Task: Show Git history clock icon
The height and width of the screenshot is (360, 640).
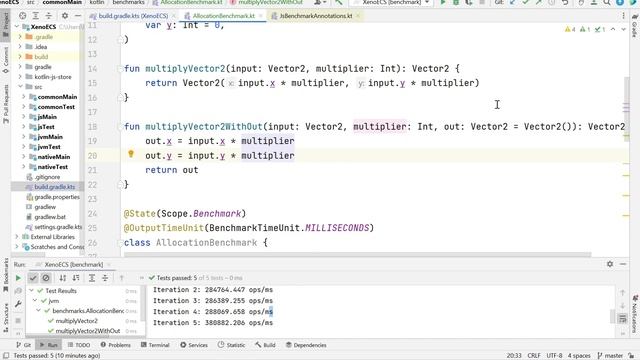Action: [x=552, y=2]
